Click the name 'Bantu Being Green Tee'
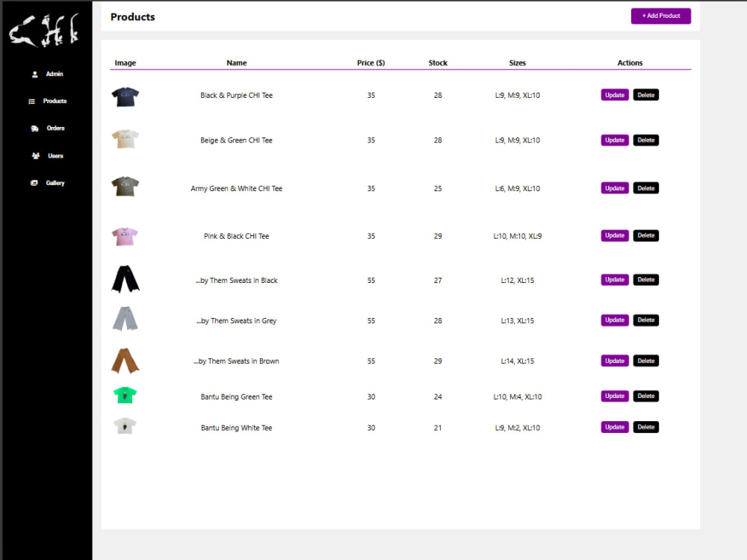 [236, 396]
